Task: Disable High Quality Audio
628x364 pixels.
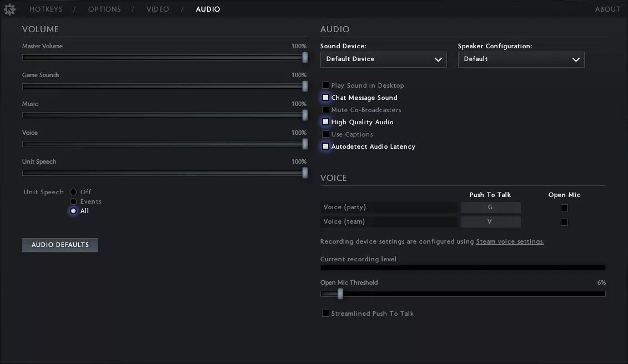Action: coord(326,122)
